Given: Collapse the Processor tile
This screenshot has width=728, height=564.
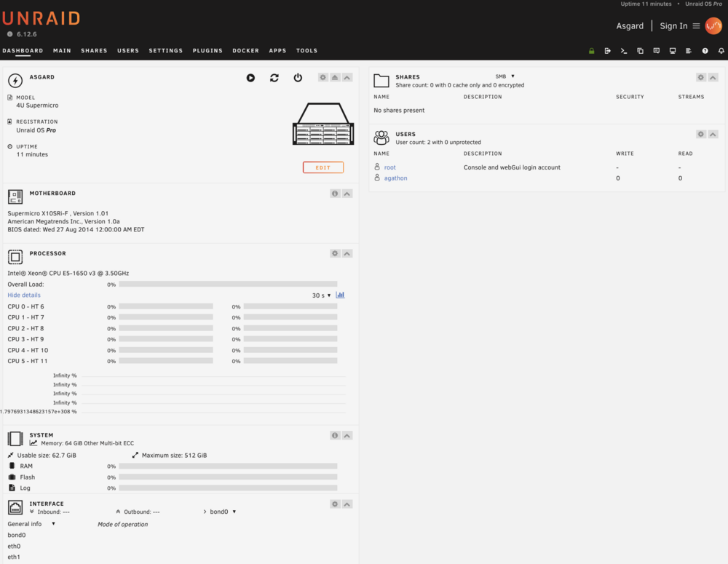Looking at the screenshot, I should tap(347, 253).
